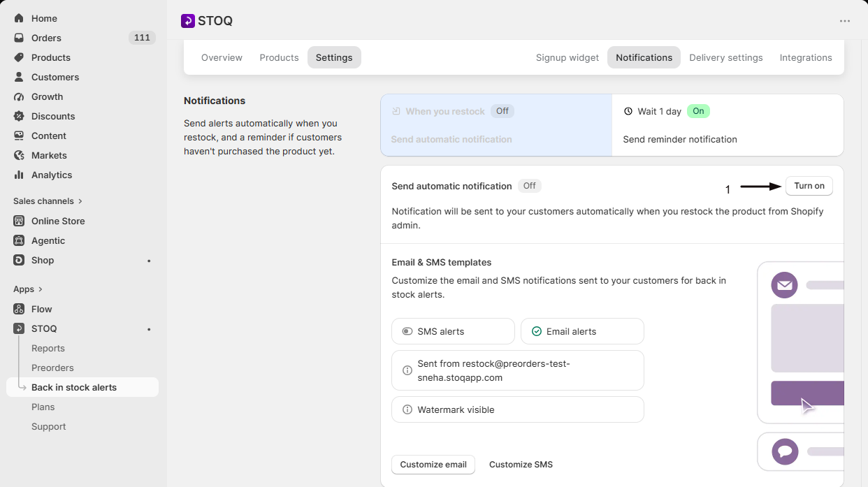Viewport: 868px width, 487px height.
Task: Click the Markets globe icon
Action: (x=19, y=155)
